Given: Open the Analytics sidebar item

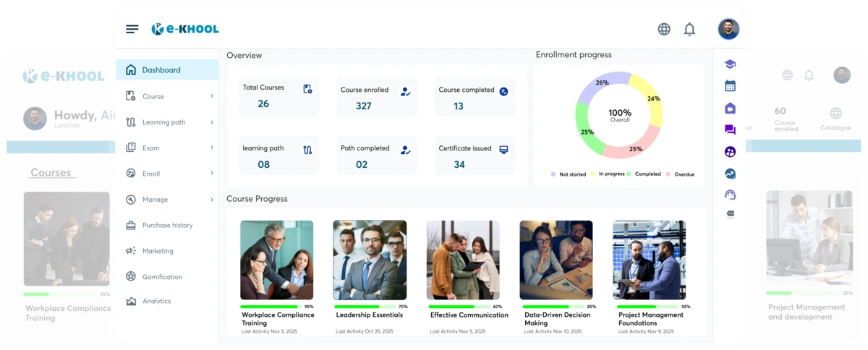Looking at the screenshot, I should [x=156, y=301].
